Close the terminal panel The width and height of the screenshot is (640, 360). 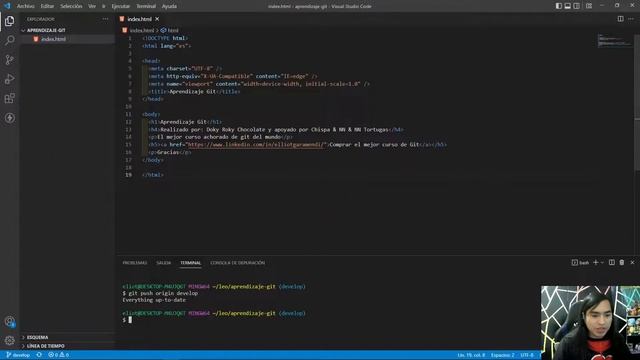point(632,262)
